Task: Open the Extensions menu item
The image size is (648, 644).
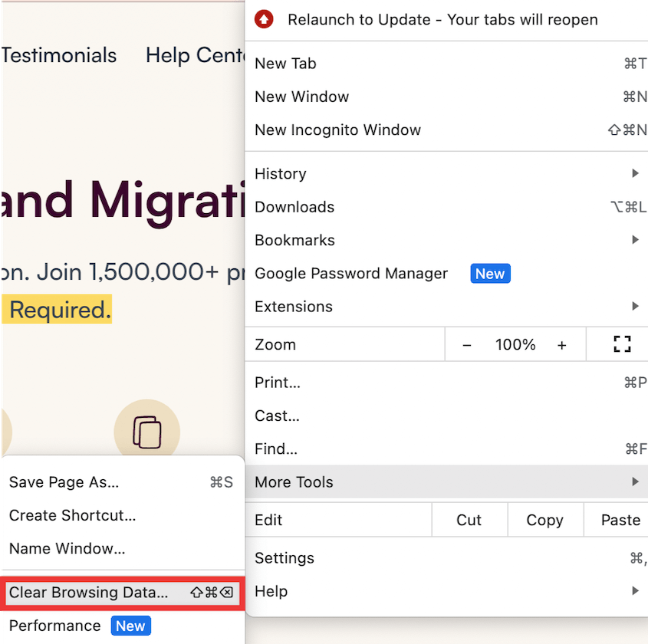Action: [446, 307]
